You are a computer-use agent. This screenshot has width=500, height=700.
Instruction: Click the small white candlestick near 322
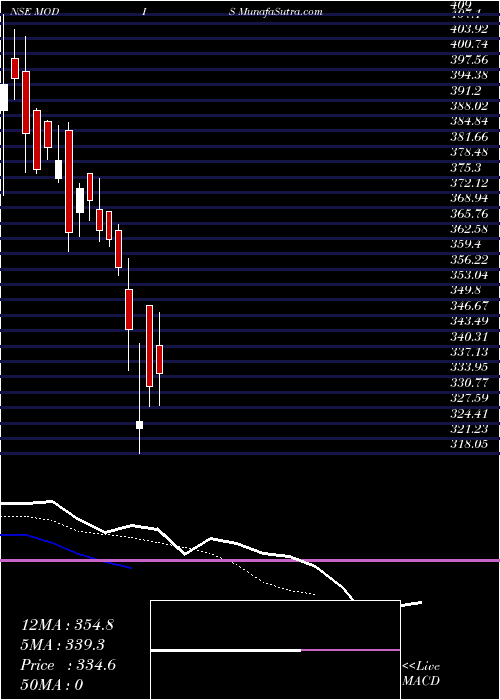coord(139,425)
